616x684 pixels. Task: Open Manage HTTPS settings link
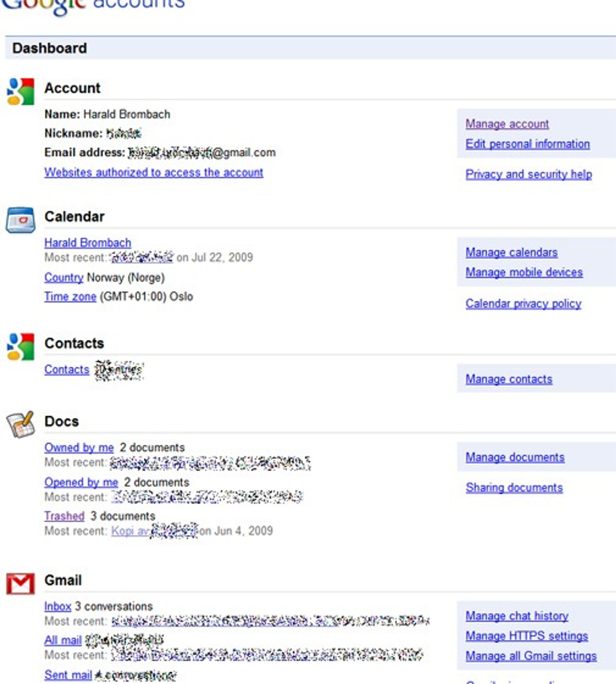[527, 636]
